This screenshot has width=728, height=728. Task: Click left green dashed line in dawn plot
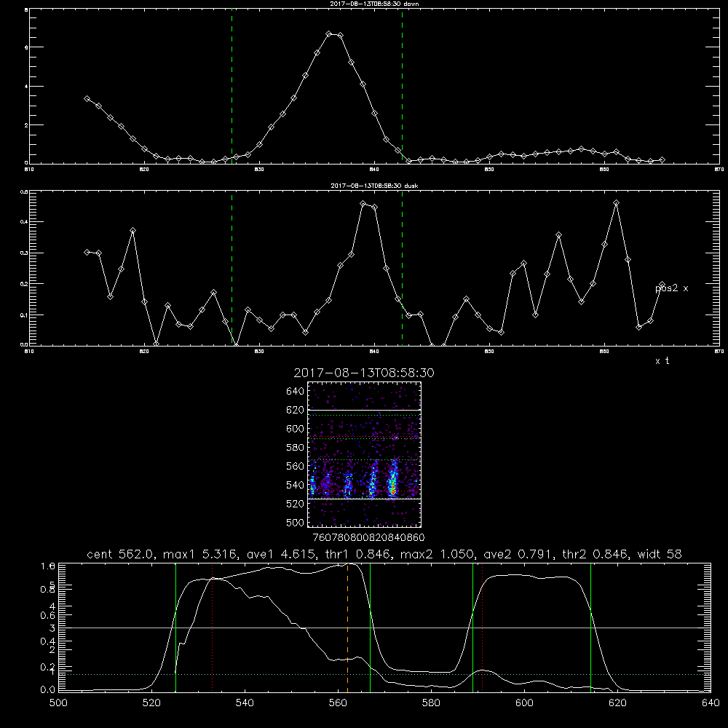232,86
